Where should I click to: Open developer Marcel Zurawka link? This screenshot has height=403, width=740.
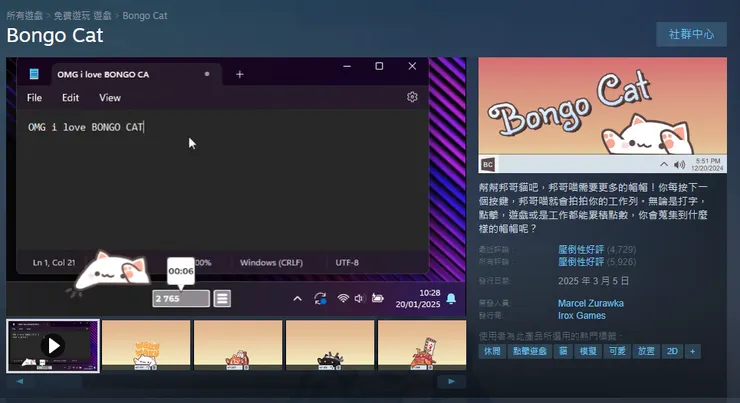(x=591, y=303)
